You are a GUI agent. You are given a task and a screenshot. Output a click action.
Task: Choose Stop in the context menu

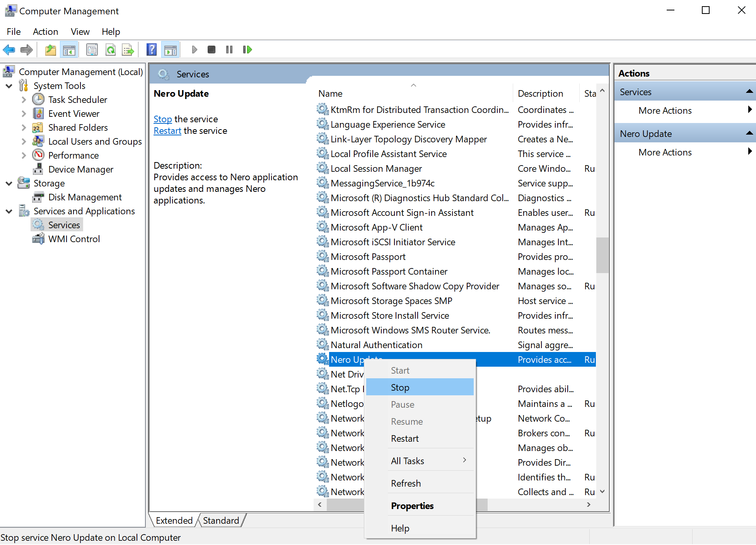[x=400, y=387]
